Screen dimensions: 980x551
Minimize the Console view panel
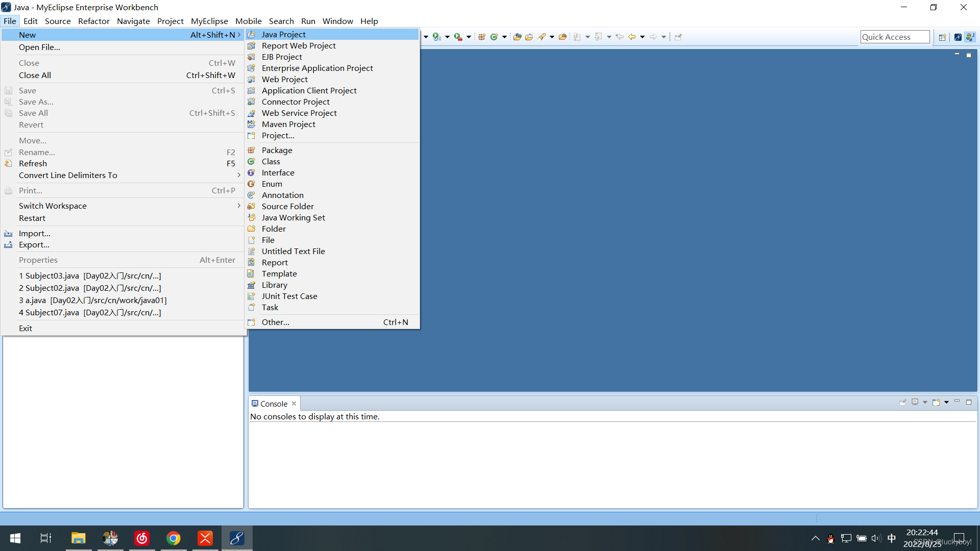click(957, 402)
